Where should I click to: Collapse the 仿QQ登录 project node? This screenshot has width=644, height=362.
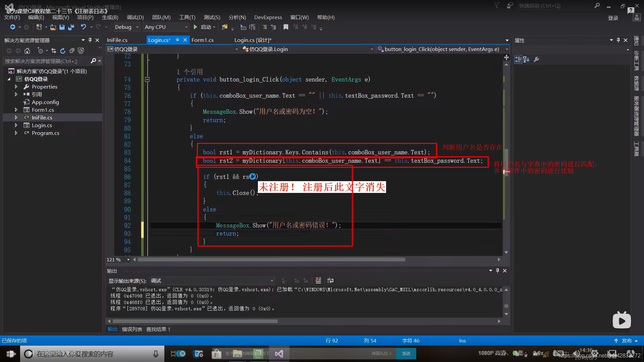coord(9,79)
